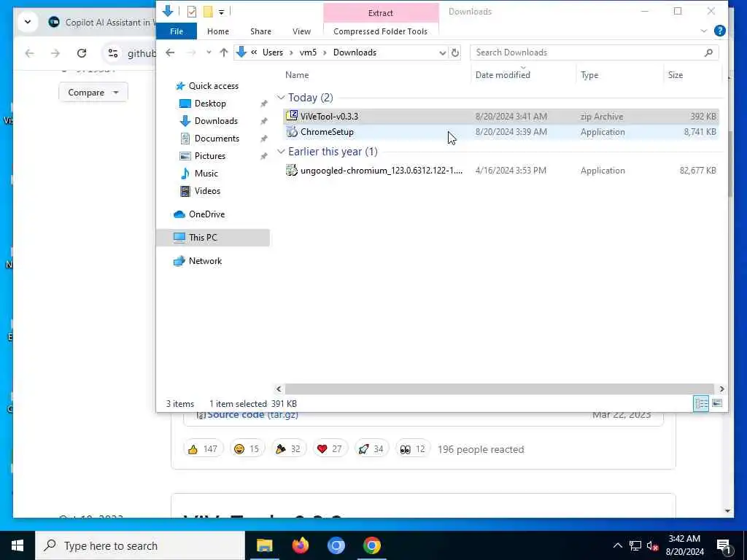Click the vm5 breadcrumb in address bar
Image resolution: width=747 pixels, height=560 pixels.
308,52
